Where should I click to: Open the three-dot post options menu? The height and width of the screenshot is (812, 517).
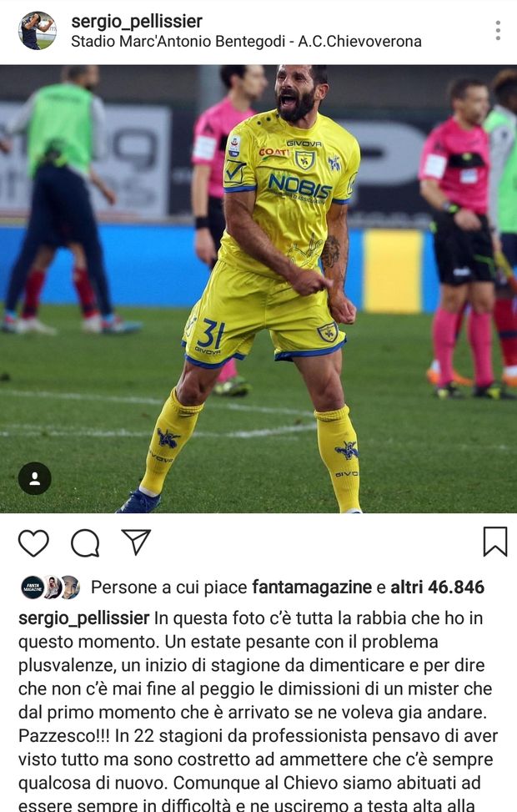(x=498, y=31)
